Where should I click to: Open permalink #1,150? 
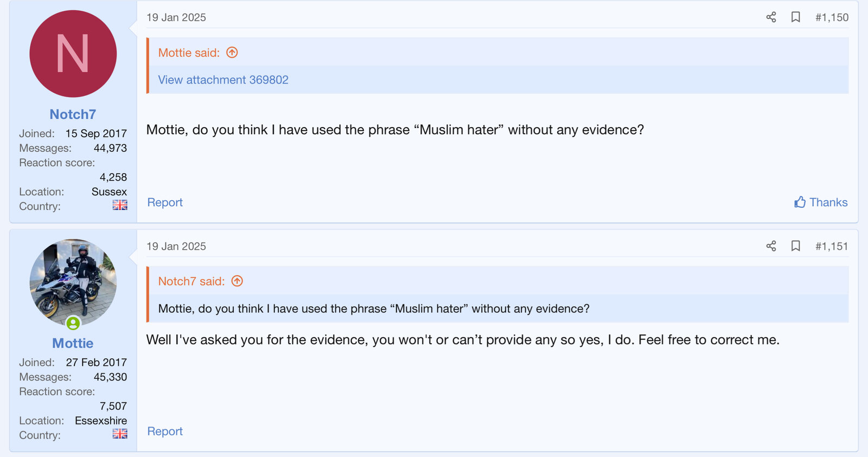832,17
